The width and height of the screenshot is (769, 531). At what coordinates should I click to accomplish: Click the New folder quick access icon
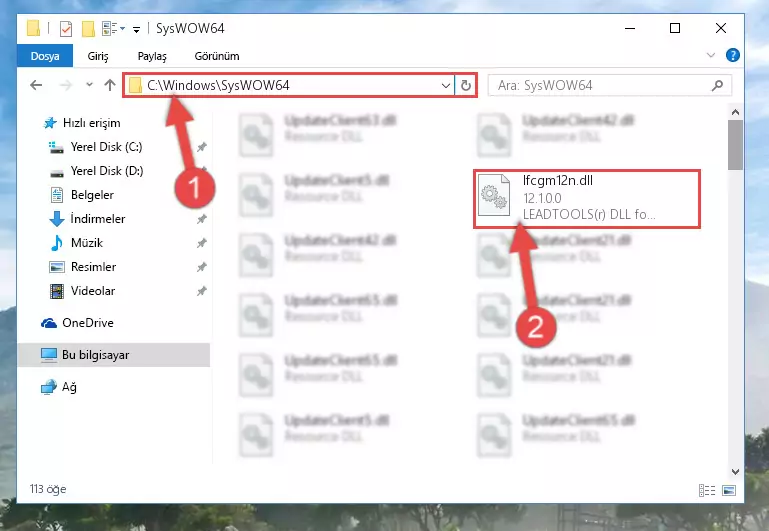(x=88, y=29)
